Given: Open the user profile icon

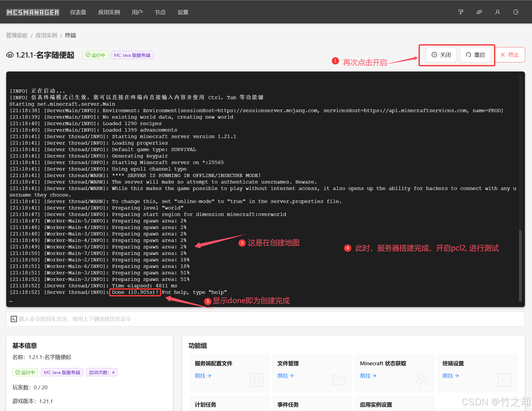Looking at the screenshot, I should pyautogui.click(x=498, y=12).
